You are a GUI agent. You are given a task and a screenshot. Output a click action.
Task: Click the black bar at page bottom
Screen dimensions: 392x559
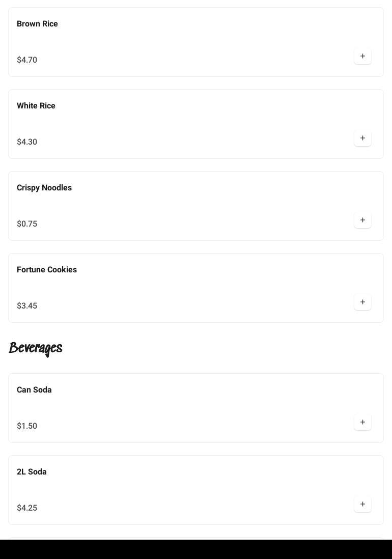coord(196,549)
